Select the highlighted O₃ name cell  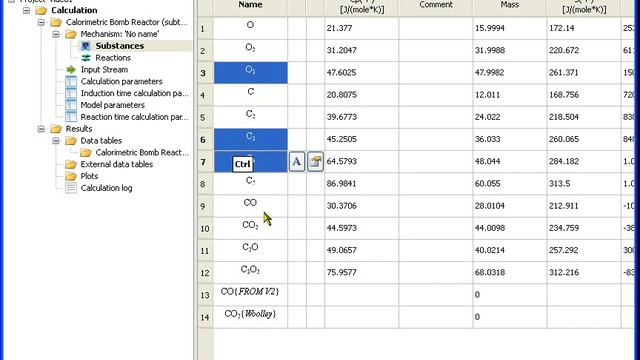click(250, 73)
